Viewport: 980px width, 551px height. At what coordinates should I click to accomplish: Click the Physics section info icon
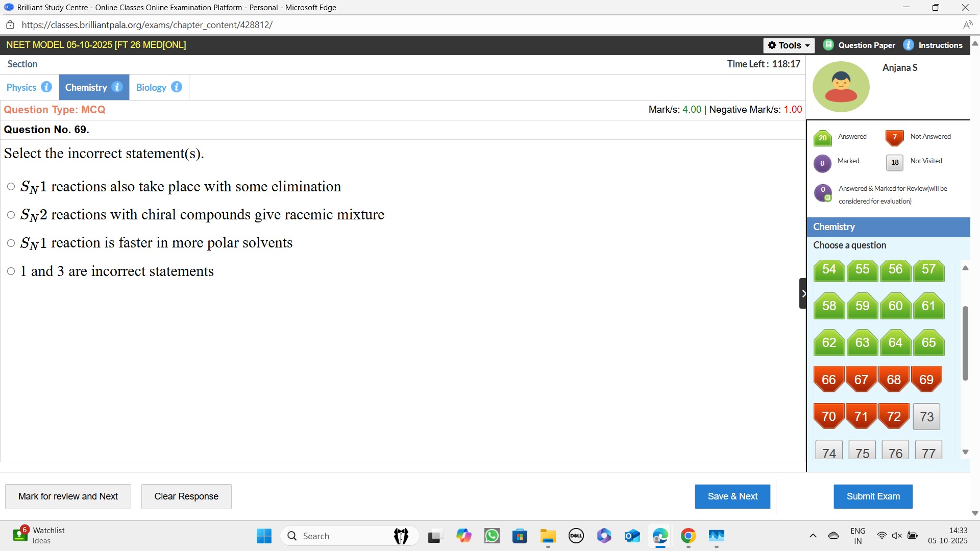(46, 87)
